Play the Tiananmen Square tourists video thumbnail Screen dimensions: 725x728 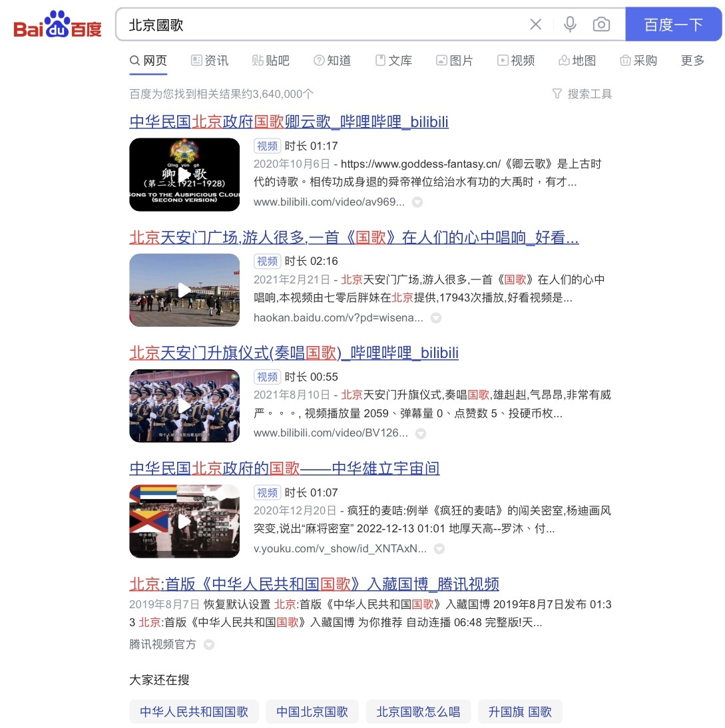pyautogui.click(x=184, y=290)
